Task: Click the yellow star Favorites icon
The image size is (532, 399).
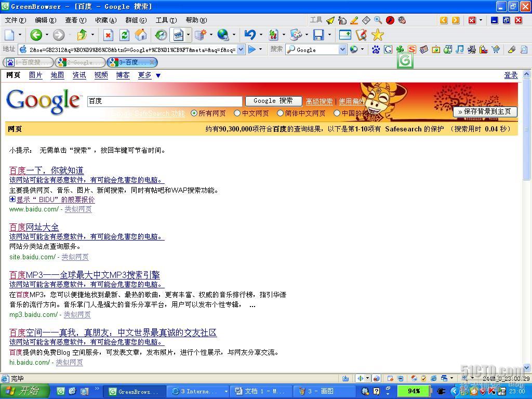Action: pyautogui.click(x=377, y=35)
